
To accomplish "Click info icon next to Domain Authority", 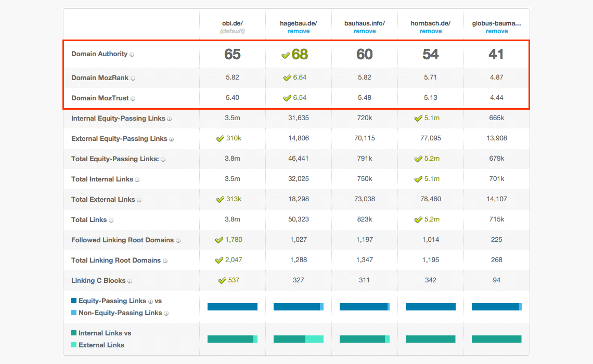I will point(132,55).
